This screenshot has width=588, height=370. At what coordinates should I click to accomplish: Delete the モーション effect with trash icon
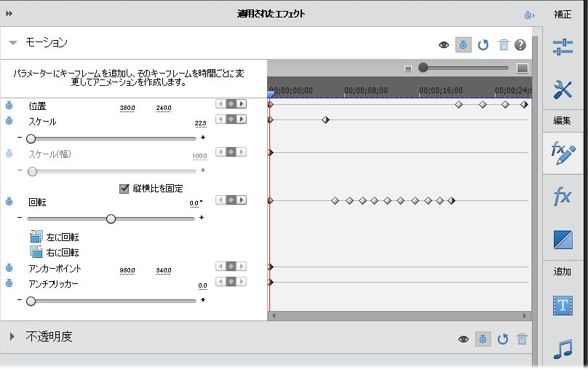504,45
